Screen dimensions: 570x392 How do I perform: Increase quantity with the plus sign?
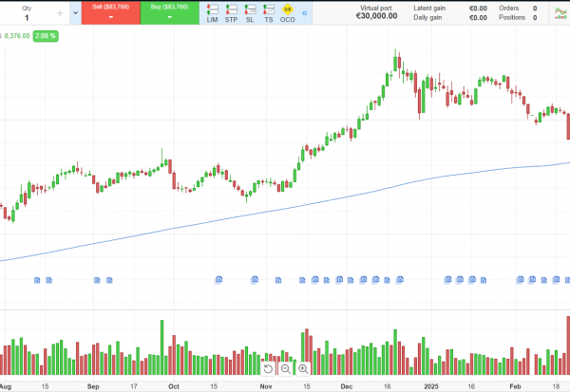(x=61, y=13)
